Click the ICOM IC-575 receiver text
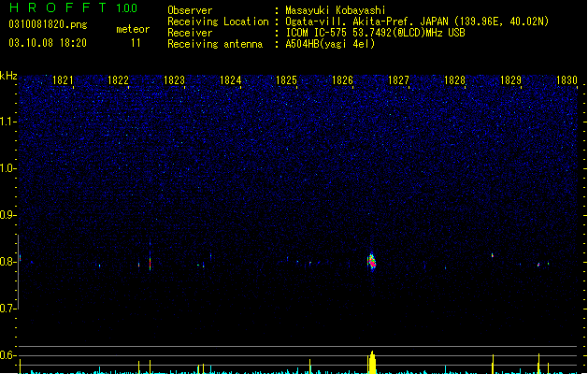The image size is (588, 374). click(375, 33)
